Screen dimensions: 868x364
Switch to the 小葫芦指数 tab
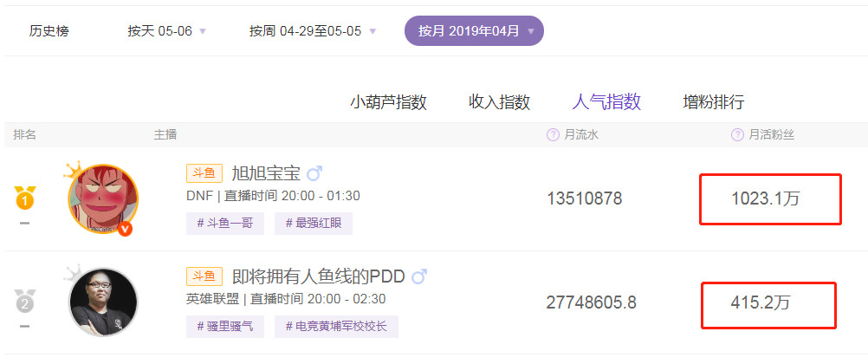point(389,102)
